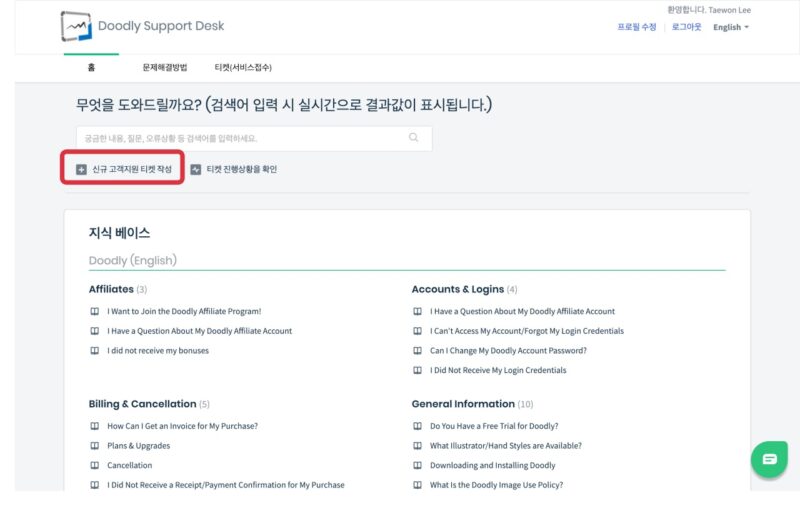
Task: Click the 티켓 진행상황을 확인 link
Action: 241,169
